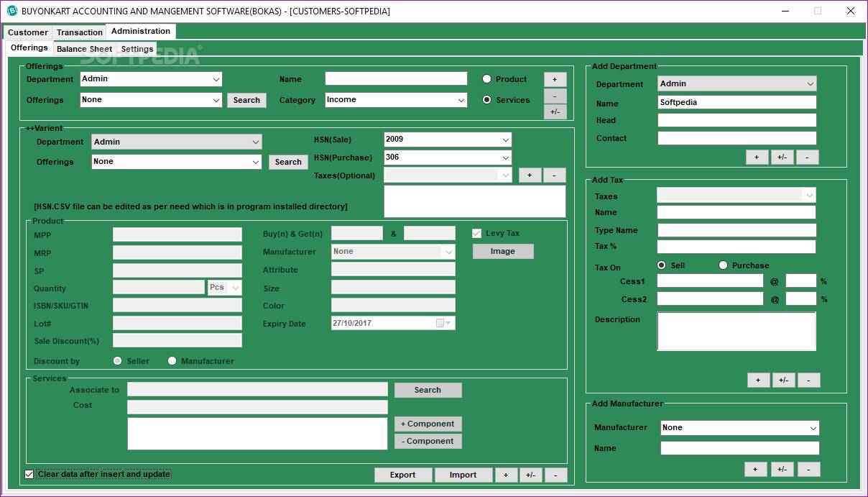Screen dimensions: 868x497
Task: Click the Export button
Action: (x=403, y=475)
